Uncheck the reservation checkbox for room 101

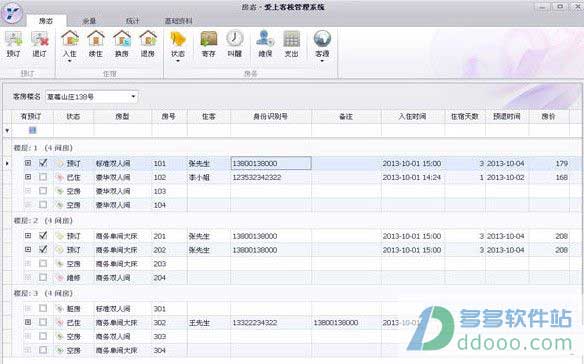pos(43,163)
